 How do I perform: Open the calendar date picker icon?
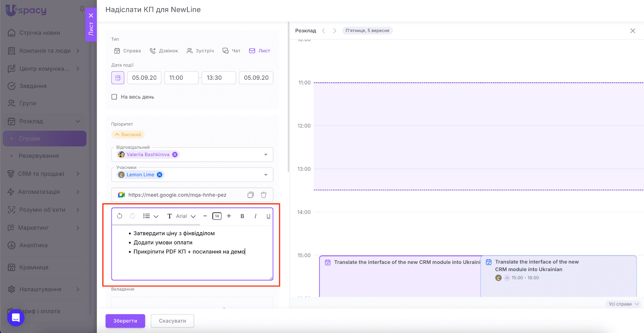[118, 78]
